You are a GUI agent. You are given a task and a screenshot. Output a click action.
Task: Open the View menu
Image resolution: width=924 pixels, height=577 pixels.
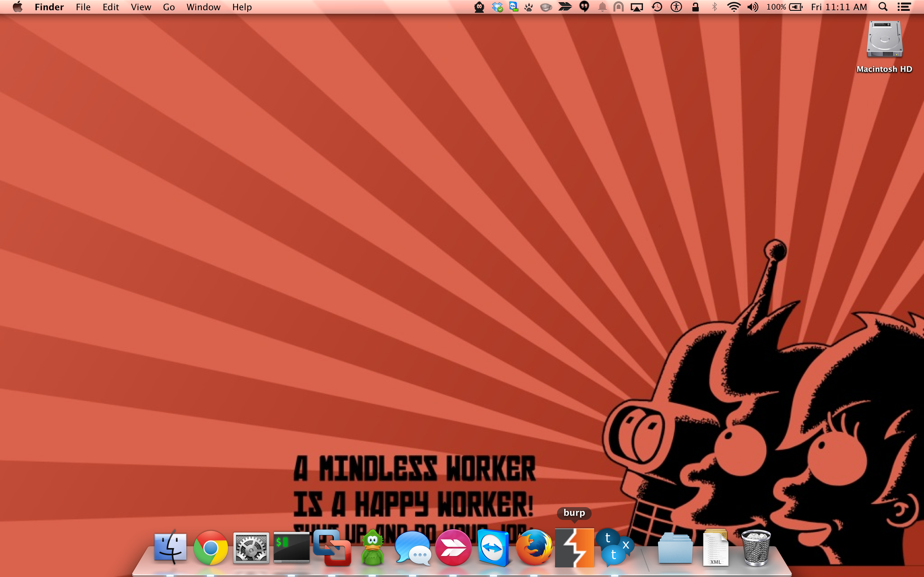(x=141, y=7)
